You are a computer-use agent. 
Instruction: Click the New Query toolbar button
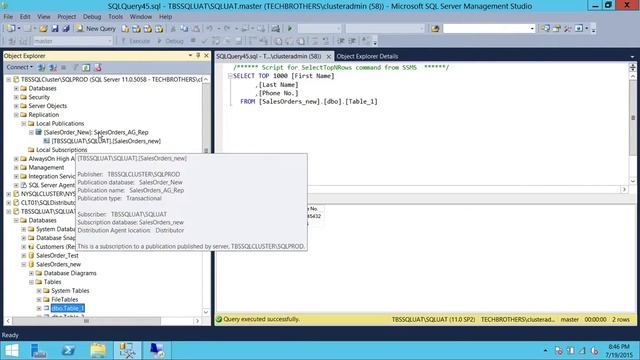pyautogui.click(x=96, y=29)
